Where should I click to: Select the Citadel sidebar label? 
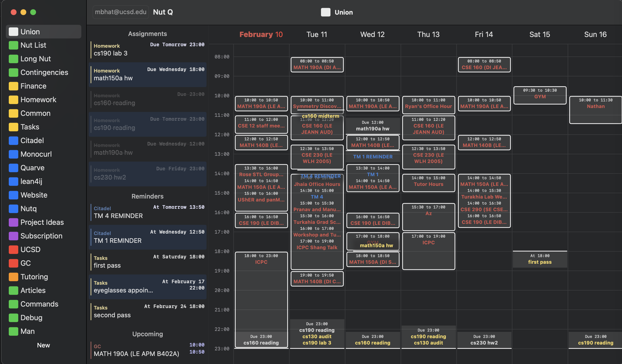tap(32, 141)
